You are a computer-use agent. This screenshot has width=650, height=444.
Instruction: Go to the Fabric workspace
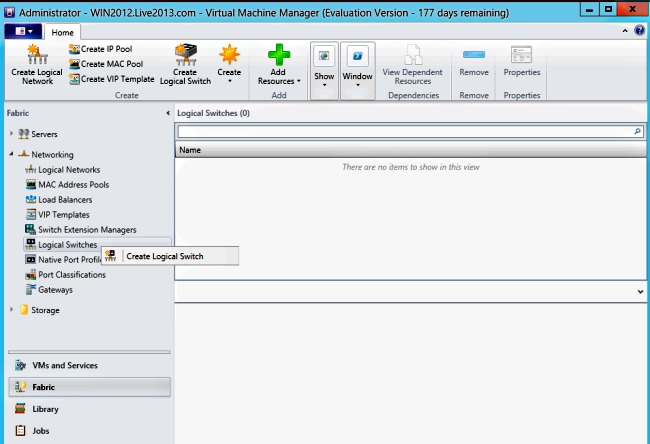click(x=90, y=387)
